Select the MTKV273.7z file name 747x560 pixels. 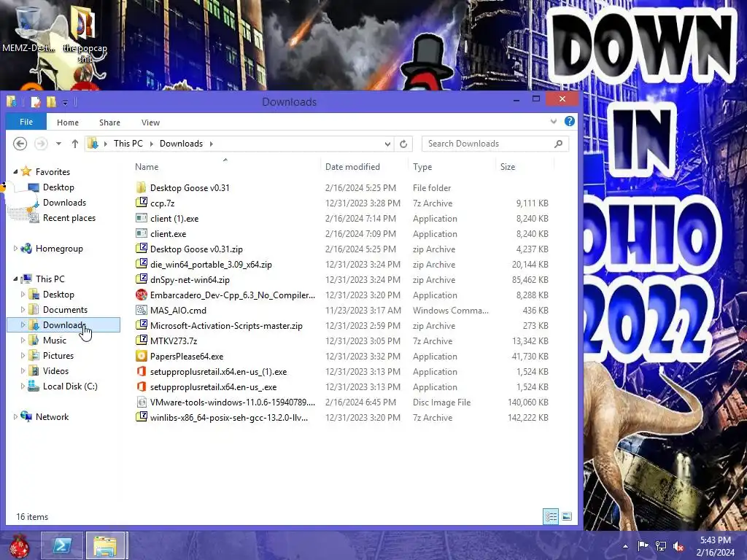tap(174, 341)
